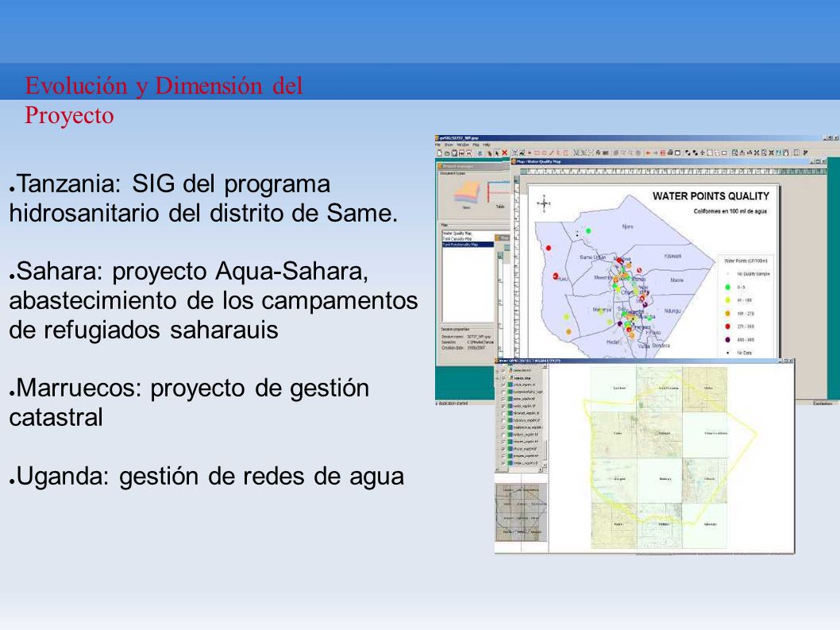The image size is (840, 630).
Task: Click the Maore region label on map
Action: point(676,280)
